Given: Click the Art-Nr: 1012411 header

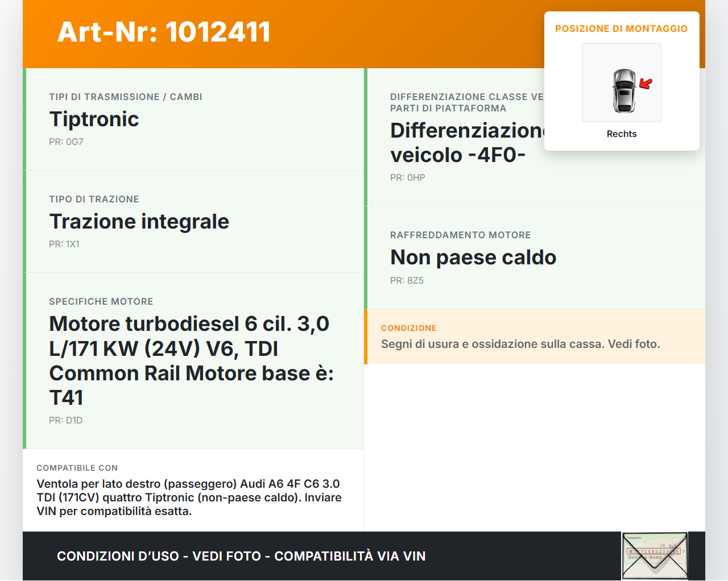Looking at the screenshot, I should click(164, 32).
